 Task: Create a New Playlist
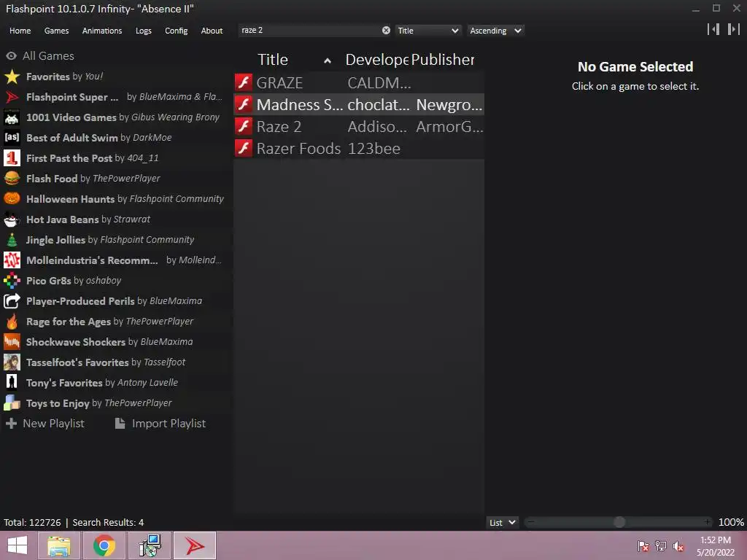coord(45,424)
